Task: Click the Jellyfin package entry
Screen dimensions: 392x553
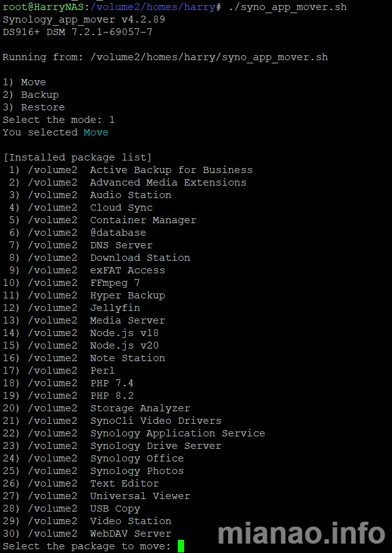Action: (x=115, y=308)
